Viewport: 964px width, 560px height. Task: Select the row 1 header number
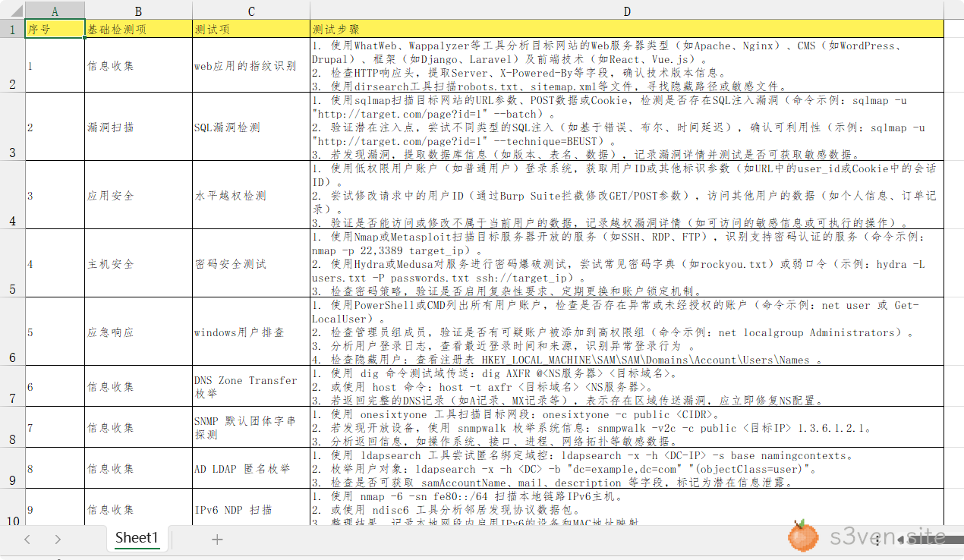click(x=12, y=30)
